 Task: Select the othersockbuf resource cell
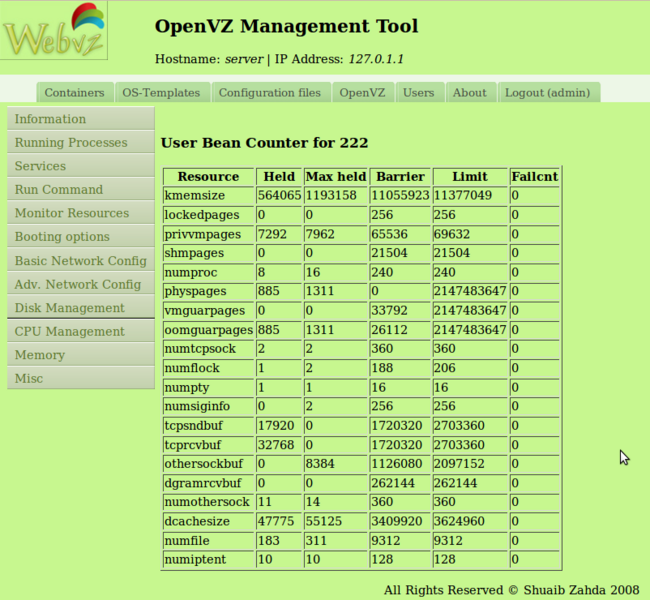[x=209, y=464]
